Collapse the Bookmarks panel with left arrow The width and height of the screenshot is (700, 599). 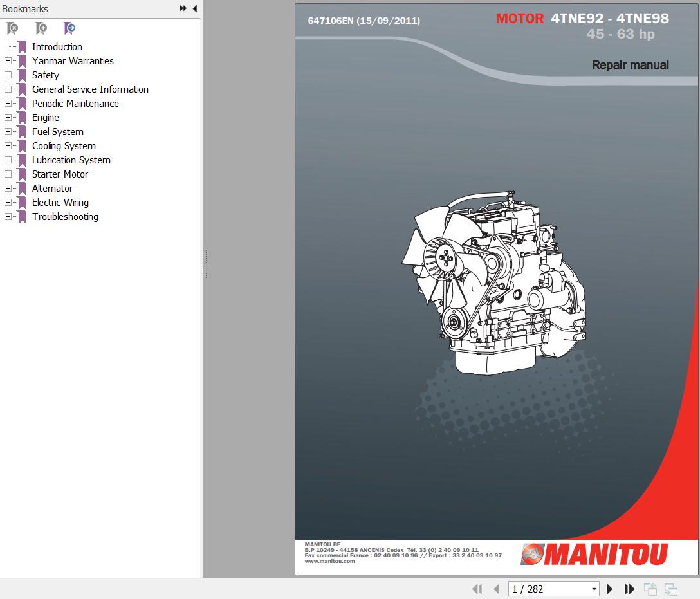[x=195, y=8]
